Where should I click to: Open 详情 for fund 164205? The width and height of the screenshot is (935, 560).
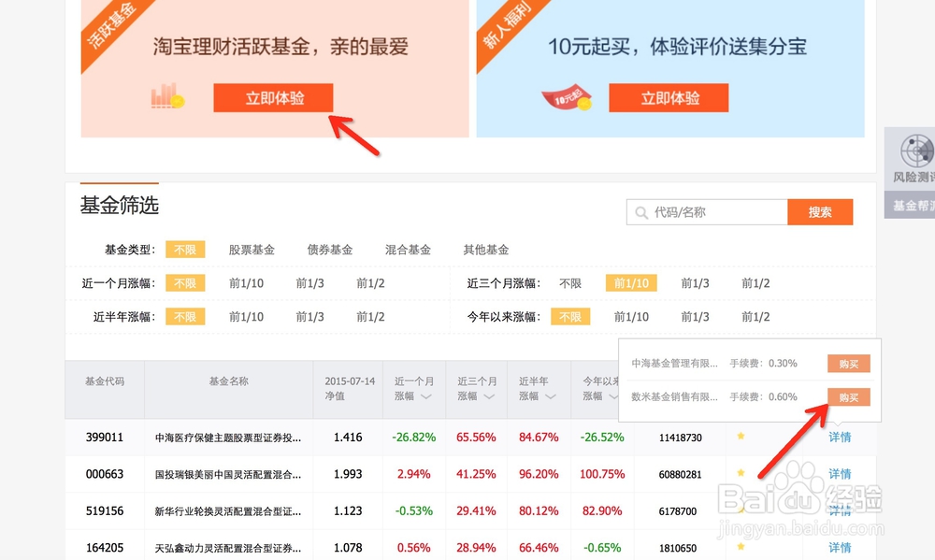coord(840,548)
